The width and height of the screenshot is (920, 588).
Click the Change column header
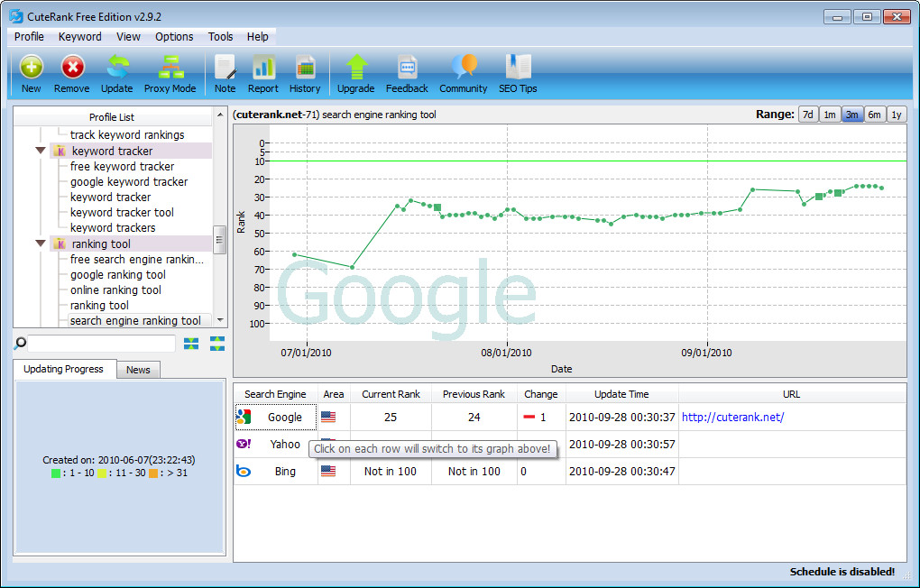click(541, 394)
